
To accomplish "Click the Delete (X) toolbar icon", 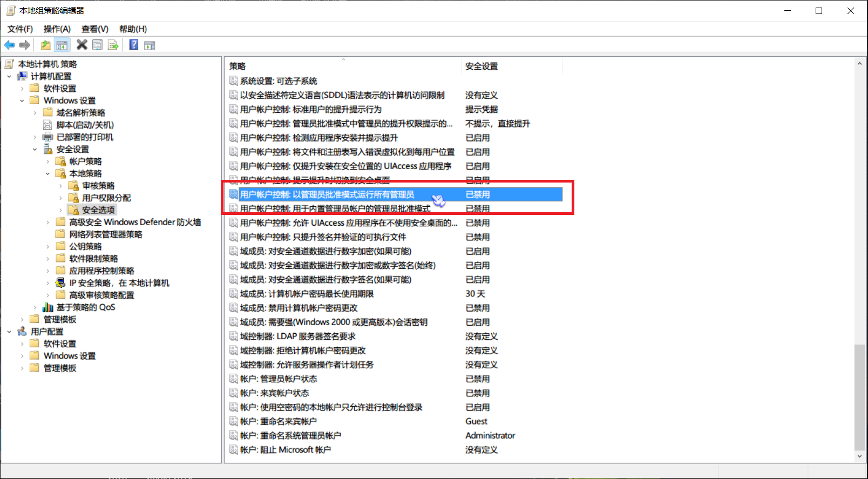I will [x=82, y=45].
